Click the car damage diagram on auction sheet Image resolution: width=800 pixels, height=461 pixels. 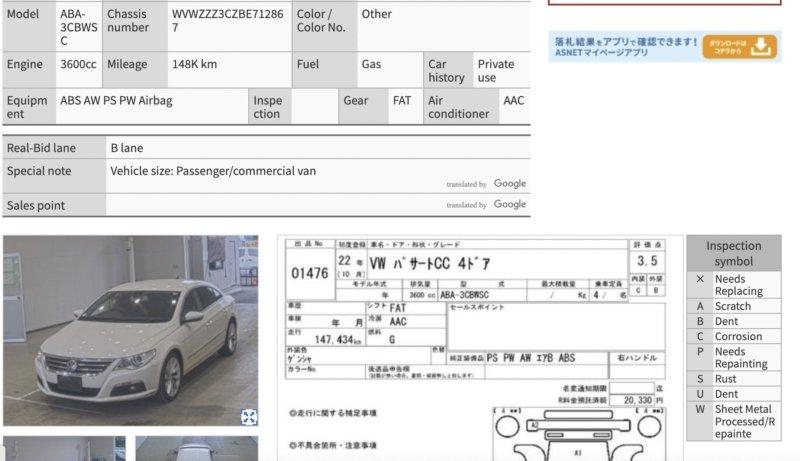click(x=577, y=435)
